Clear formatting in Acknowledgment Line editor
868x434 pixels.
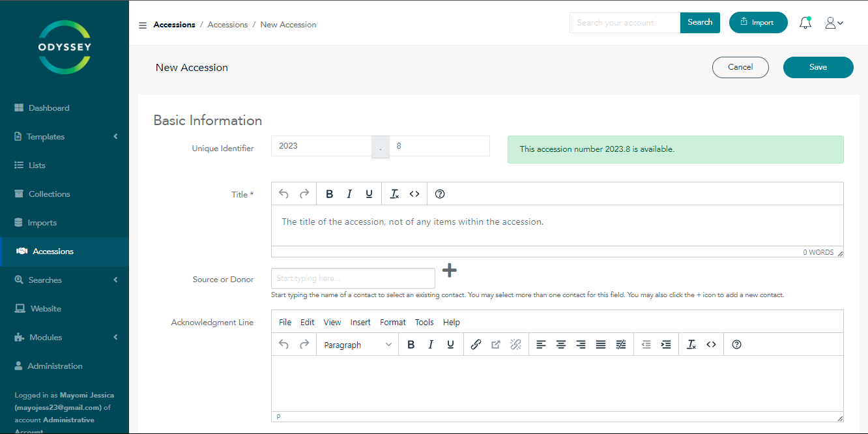[x=691, y=345]
